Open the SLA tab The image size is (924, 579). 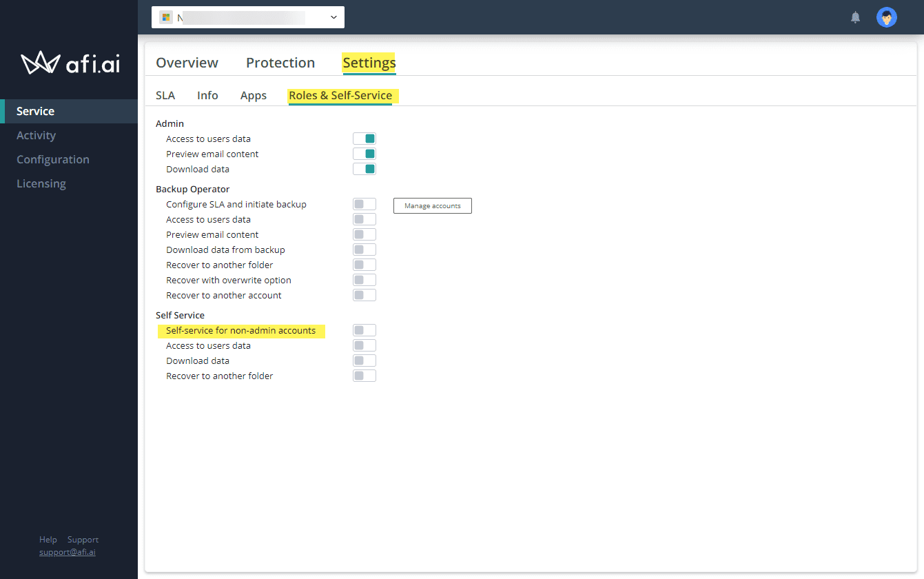pyautogui.click(x=165, y=95)
